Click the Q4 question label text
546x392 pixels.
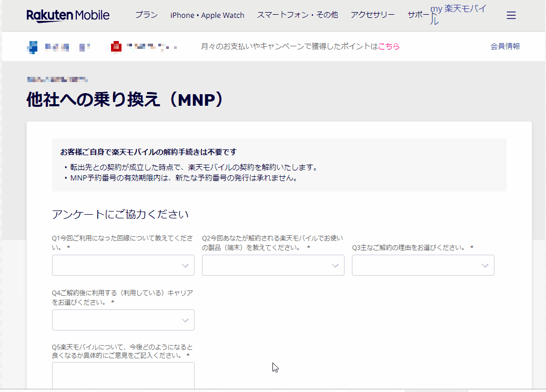tap(122, 298)
